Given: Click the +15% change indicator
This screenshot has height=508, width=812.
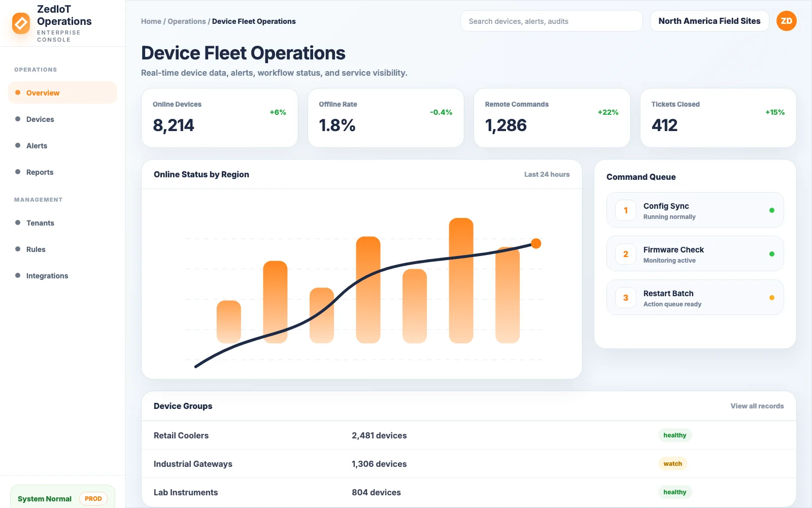Looking at the screenshot, I should [x=775, y=112].
